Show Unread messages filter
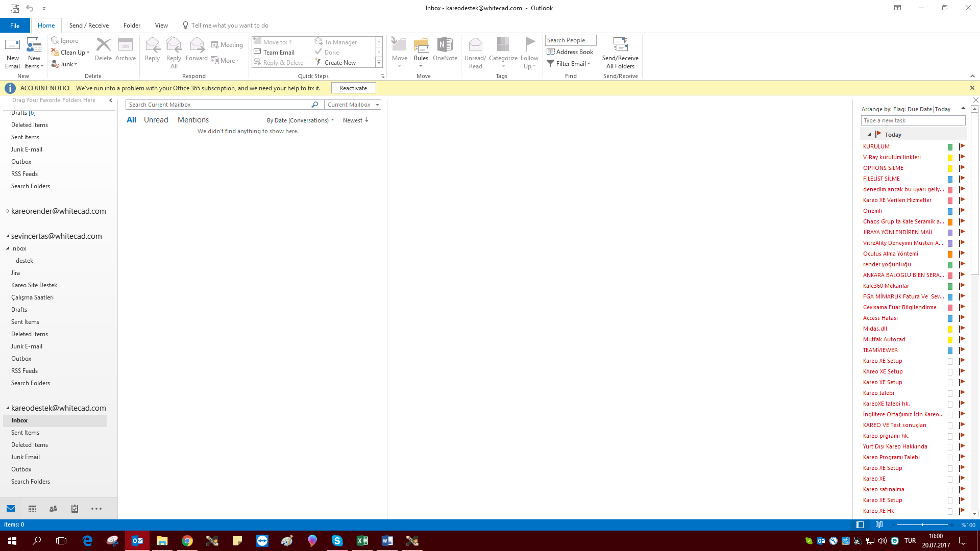 pyautogui.click(x=156, y=120)
